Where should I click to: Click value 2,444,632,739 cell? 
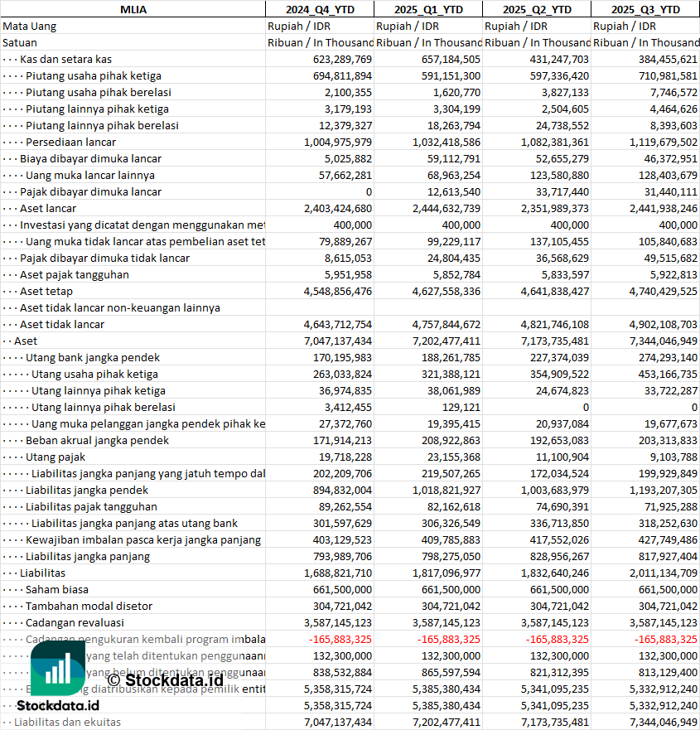[x=447, y=209]
